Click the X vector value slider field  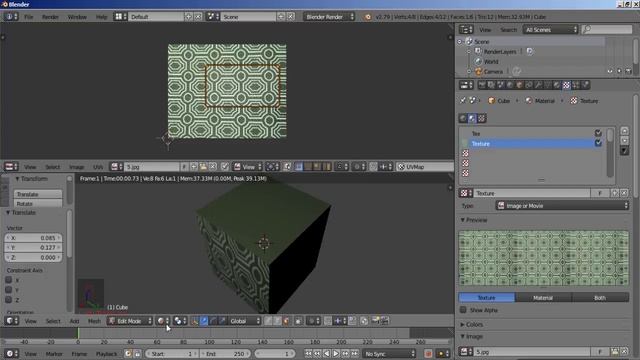point(33,238)
